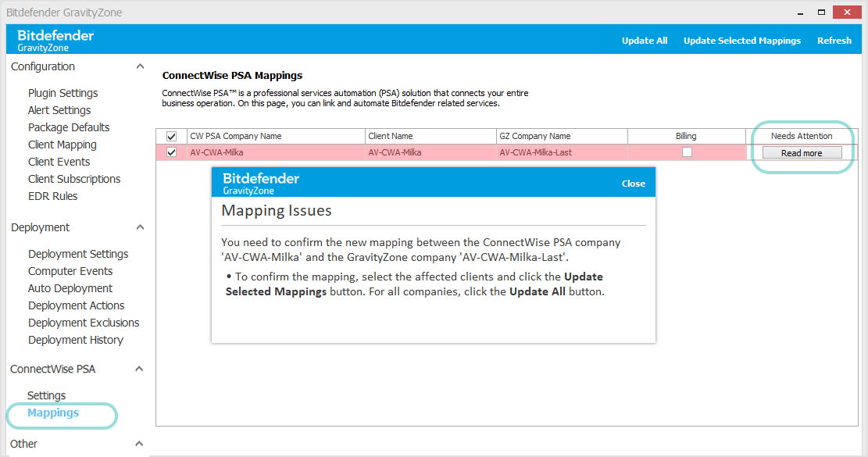View Deployment History
868x457 pixels.
pyautogui.click(x=75, y=339)
